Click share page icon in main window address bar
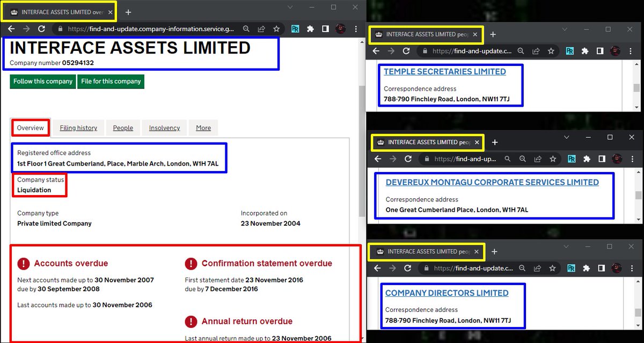Image resolution: width=644 pixels, height=343 pixels. click(x=261, y=29)
